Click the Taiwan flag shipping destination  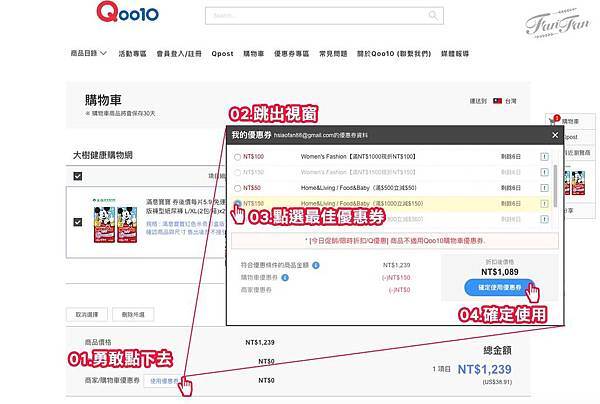497,101
